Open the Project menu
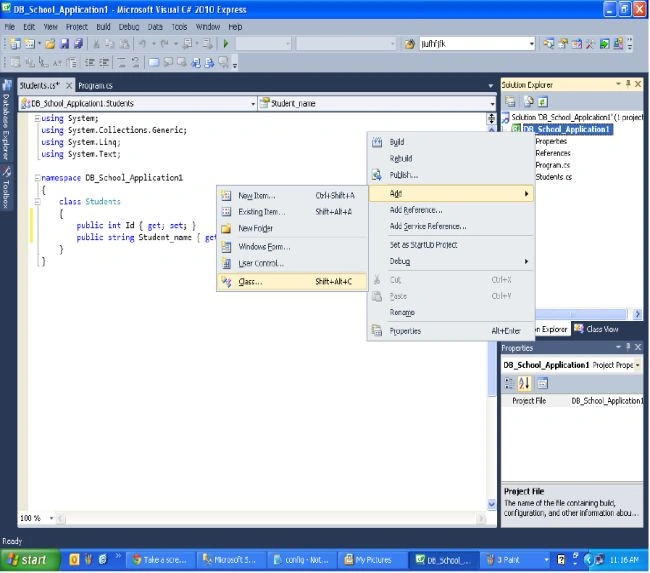Image resolution: width=650 pixels, height=573 pixels. [77, 27]
